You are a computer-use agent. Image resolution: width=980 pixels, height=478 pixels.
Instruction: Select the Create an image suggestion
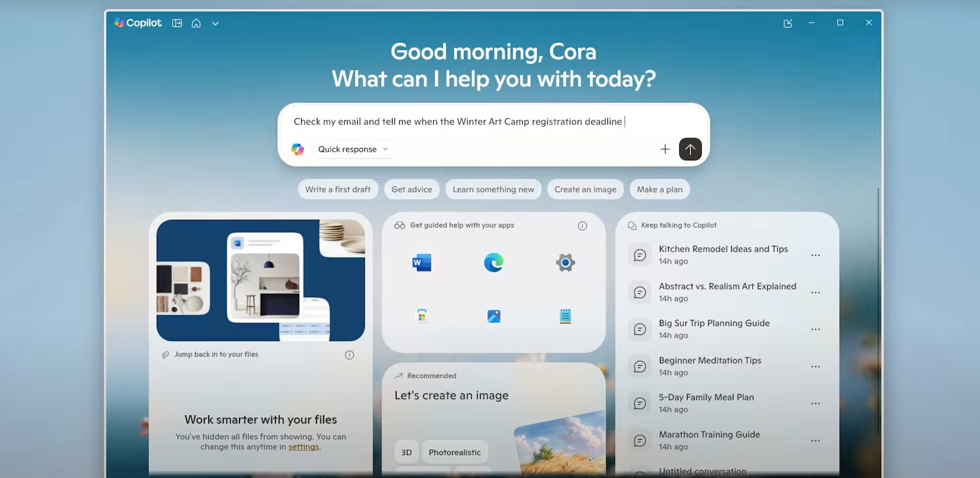(585, 189)
